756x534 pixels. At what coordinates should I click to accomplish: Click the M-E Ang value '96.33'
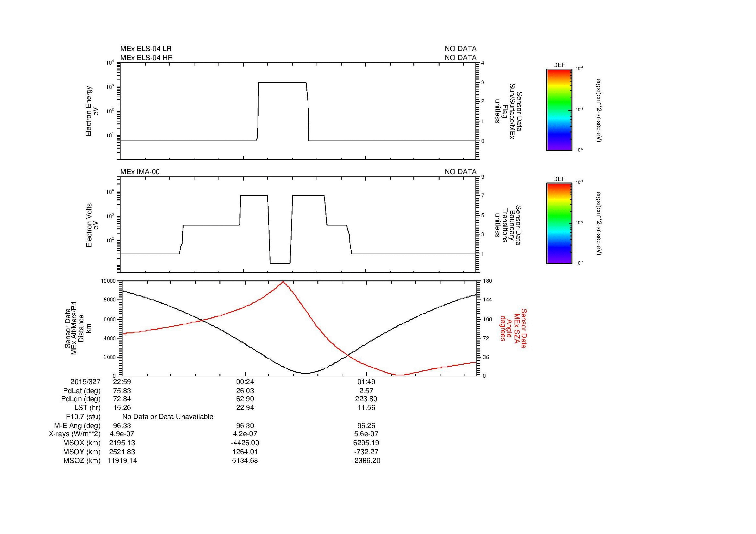pos(122,426)
